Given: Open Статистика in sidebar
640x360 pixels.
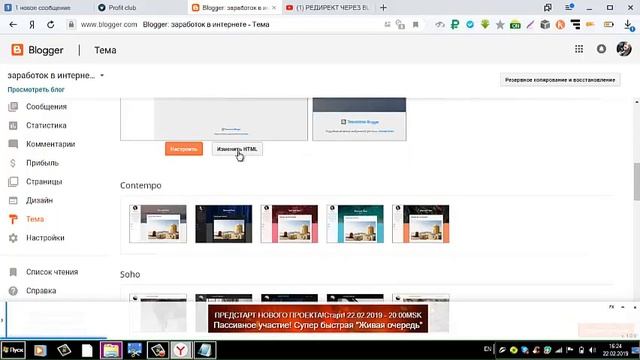Looking at the screenshot, I should (x=46, y=125).
